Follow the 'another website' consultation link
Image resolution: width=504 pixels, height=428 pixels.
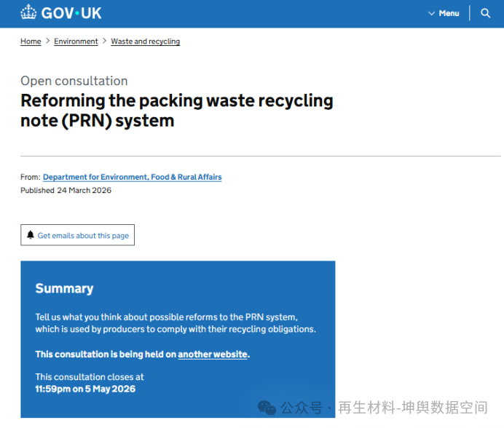coord(213,354)
